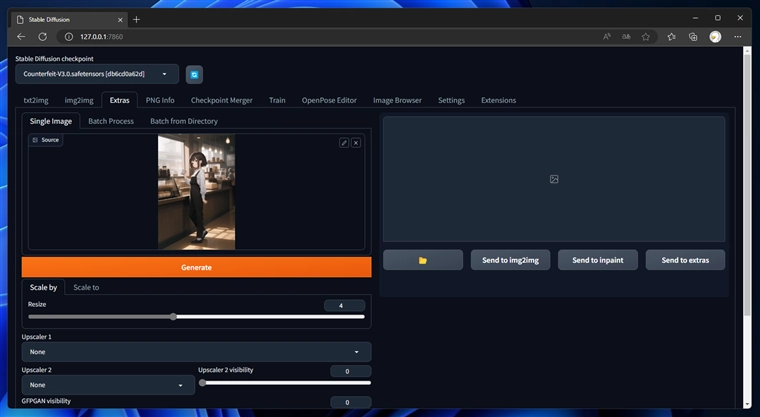Image resolution: width=760 pixels, height=417 pixels.
Task: Click Send to extras button
Action: coord(685,260)
